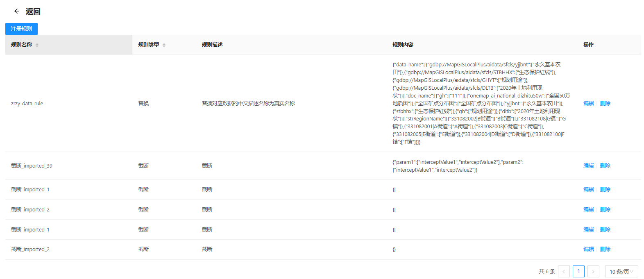Screen dimensions: 644x279
Task: Click the back arrow icon
Action: pyautogui.click(x=17, y=11)
